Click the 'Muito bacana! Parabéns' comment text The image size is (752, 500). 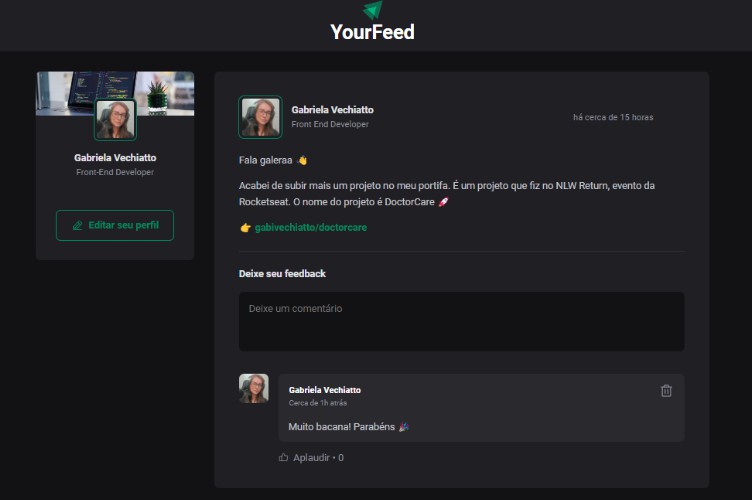point(349,427)
